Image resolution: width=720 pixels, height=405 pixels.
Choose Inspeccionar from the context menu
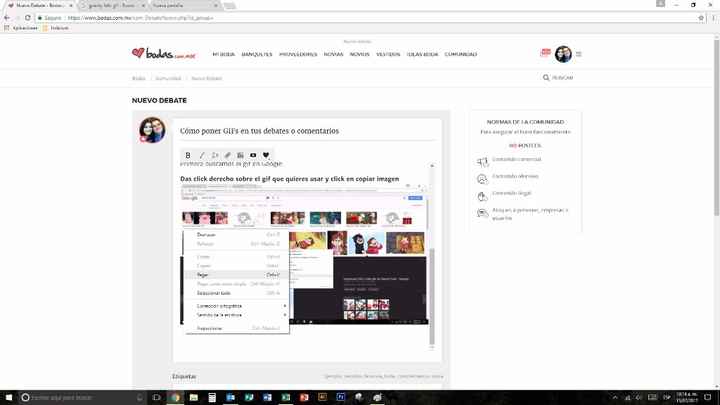(x=236, y=328)
